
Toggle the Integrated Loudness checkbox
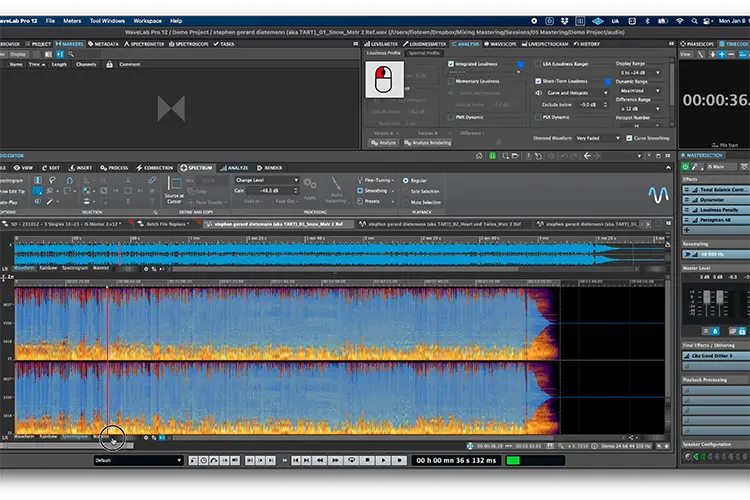pyautogui.click(x=451, y=64)
